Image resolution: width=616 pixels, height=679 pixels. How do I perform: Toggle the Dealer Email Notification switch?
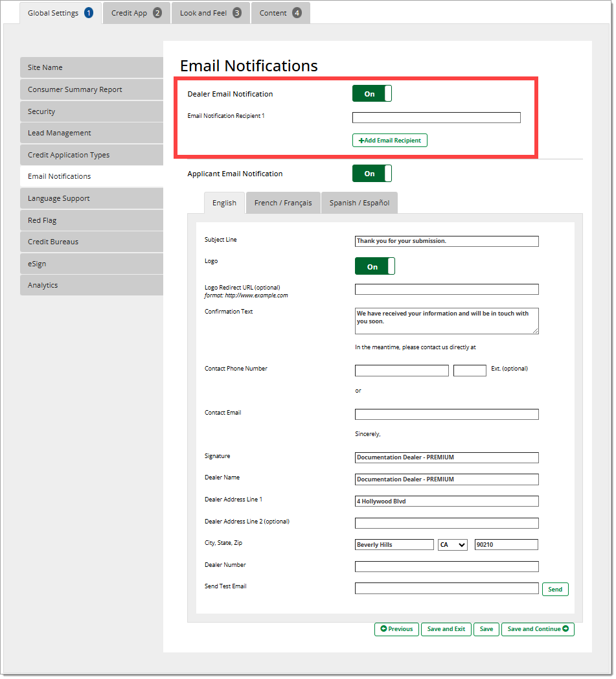point(372,94)
